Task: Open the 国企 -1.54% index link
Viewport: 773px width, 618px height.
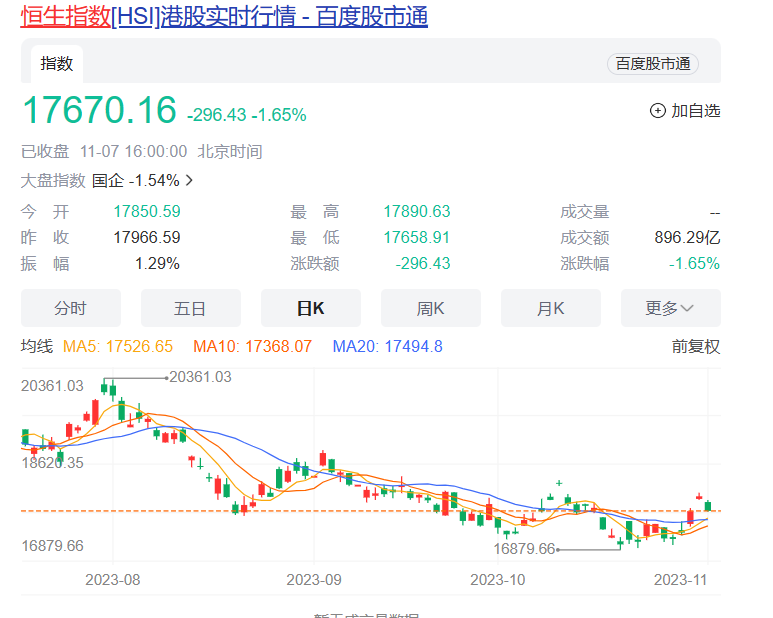Action: (x=136, y=180)
